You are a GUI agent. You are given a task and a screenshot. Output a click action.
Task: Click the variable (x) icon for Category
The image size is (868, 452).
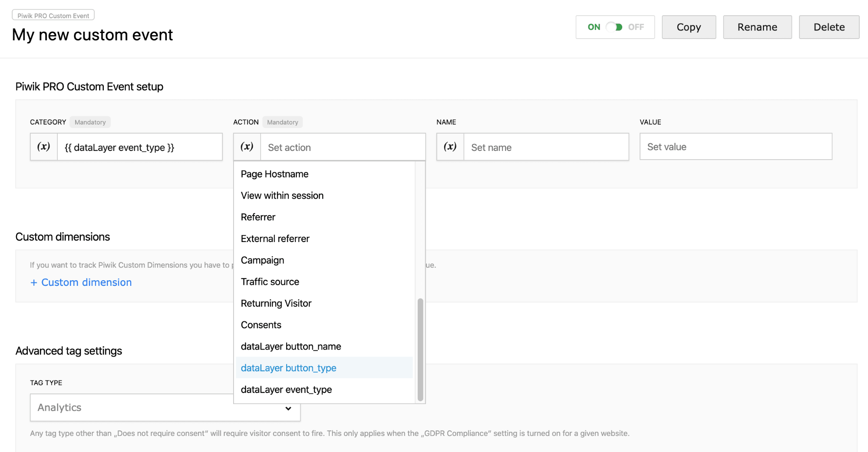point(44,147)
